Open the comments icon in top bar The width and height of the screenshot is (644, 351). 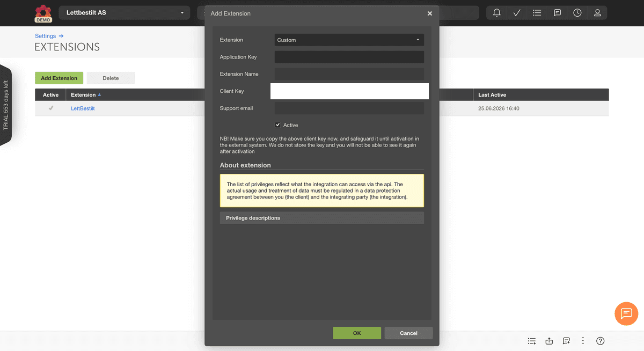pos(557,13)
